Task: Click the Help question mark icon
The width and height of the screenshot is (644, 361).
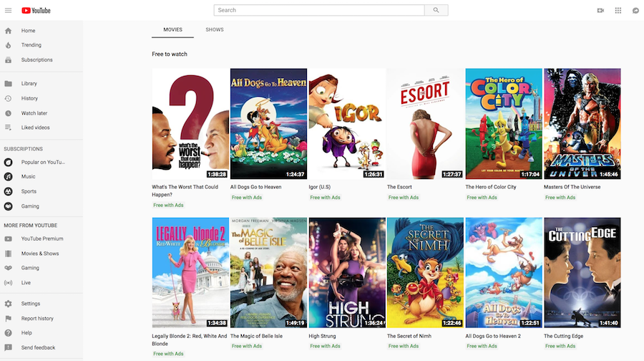Action: coord(9,333)
